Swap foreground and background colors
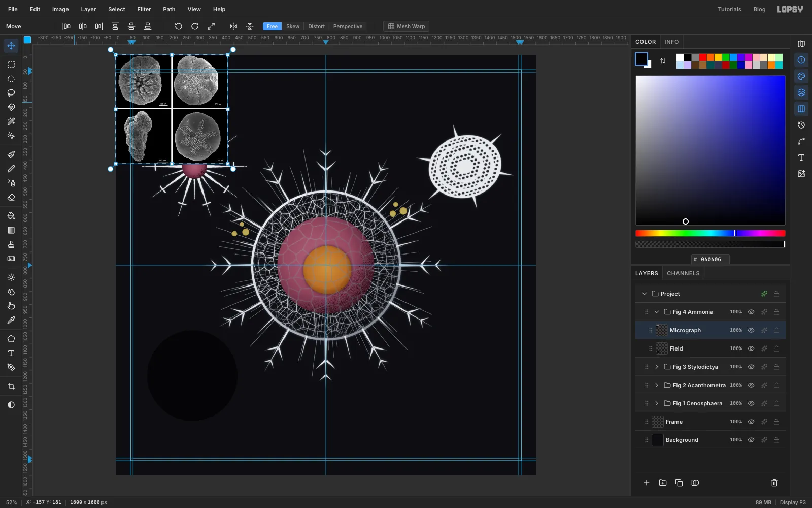The height and width of the screenshot is (508, 812). click(x=662, y=61)
